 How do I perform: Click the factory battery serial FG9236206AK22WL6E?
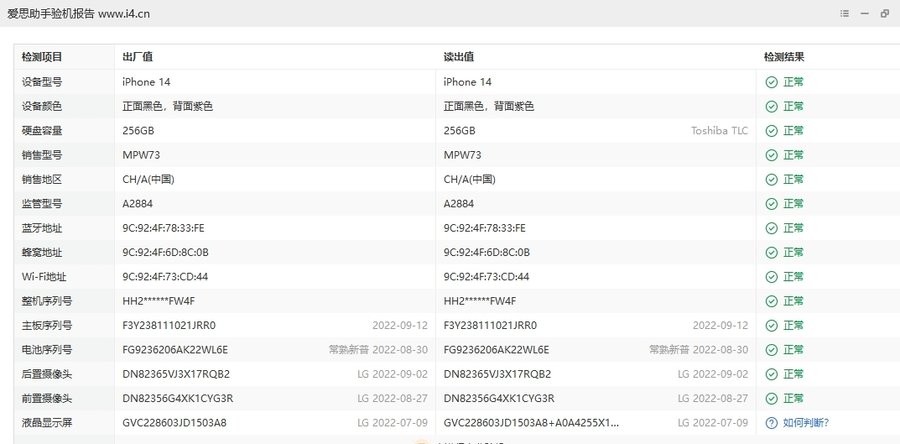175,350
